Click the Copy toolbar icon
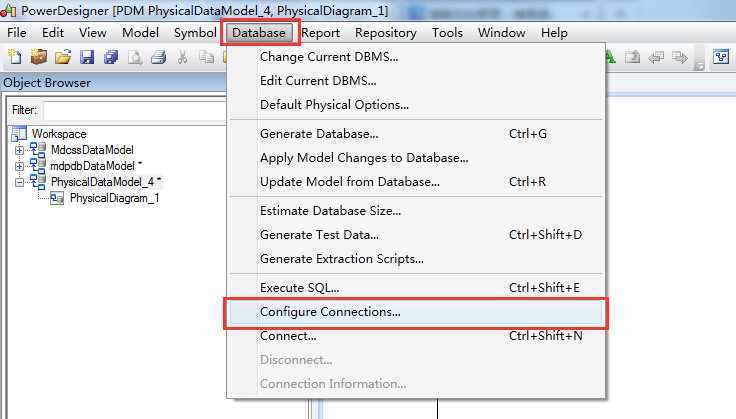This screenshot has width=736, height=419. pyautogui.click(x=206, y=57)
